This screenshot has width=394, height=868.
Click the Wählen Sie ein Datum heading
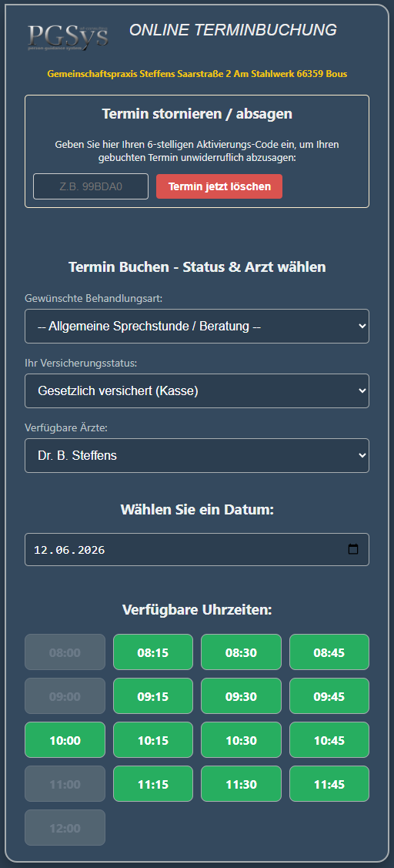[197, 509]
